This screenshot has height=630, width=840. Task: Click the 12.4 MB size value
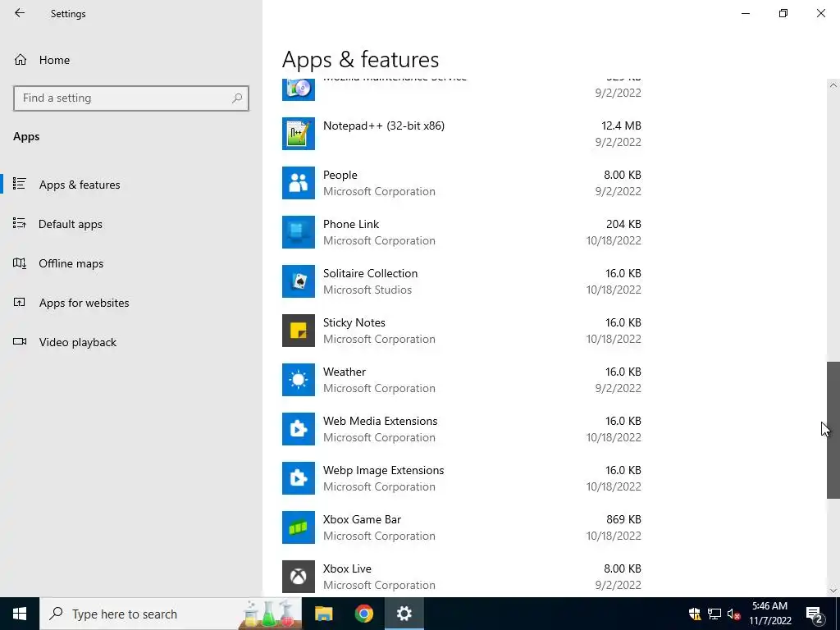(621, 126)
